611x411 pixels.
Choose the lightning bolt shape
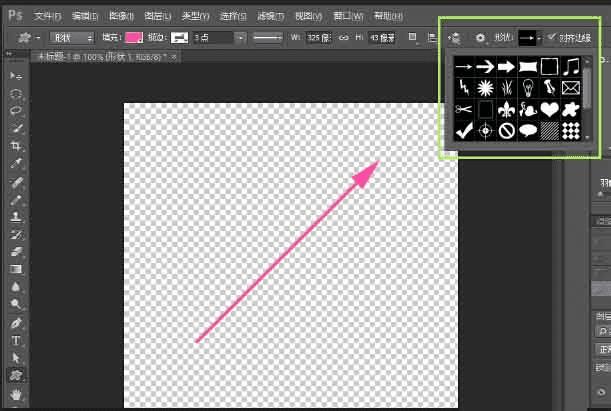[464, 88]
